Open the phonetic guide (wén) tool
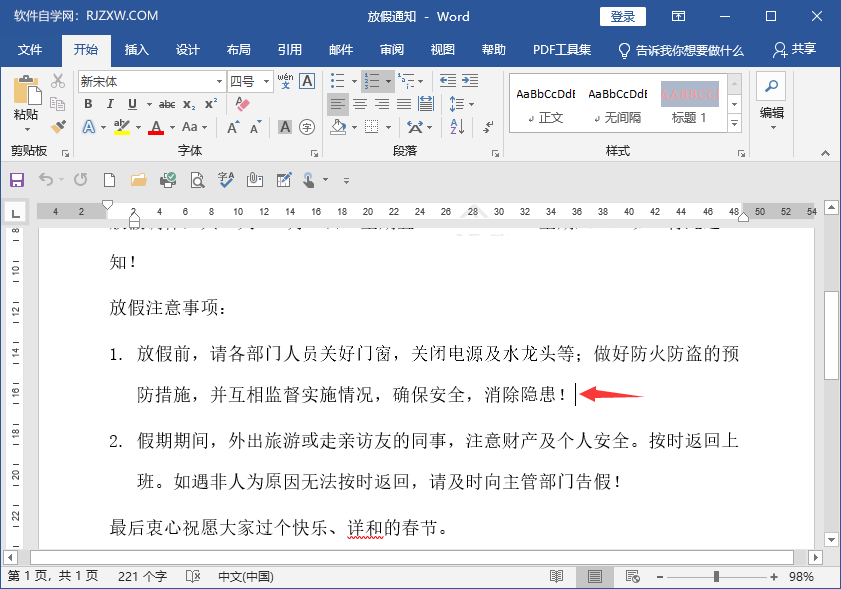 pyautogui.click(x=285, y=81)
